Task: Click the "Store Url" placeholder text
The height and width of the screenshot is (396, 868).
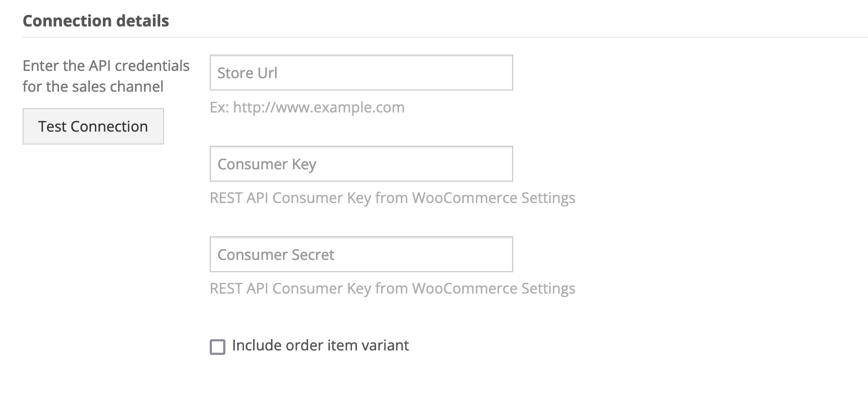Action: pyautogui.click(x=247, y=73)
